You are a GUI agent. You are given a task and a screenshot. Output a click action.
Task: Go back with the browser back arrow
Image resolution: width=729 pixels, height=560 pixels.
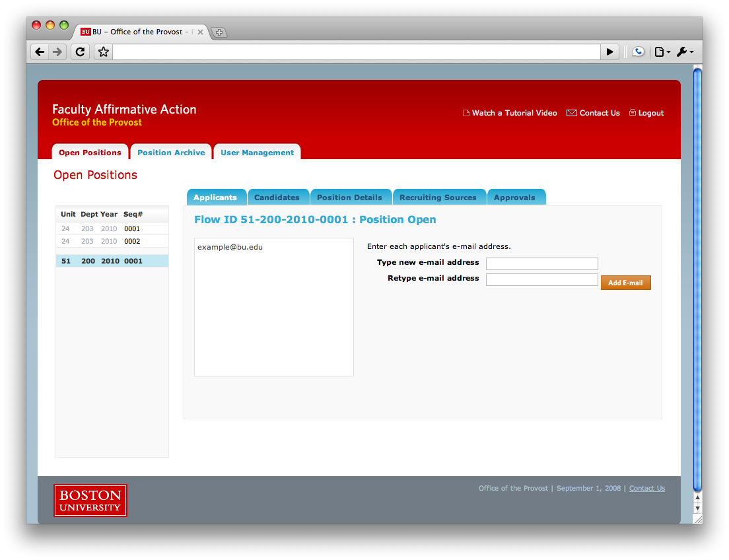click(x=40, y=52)
